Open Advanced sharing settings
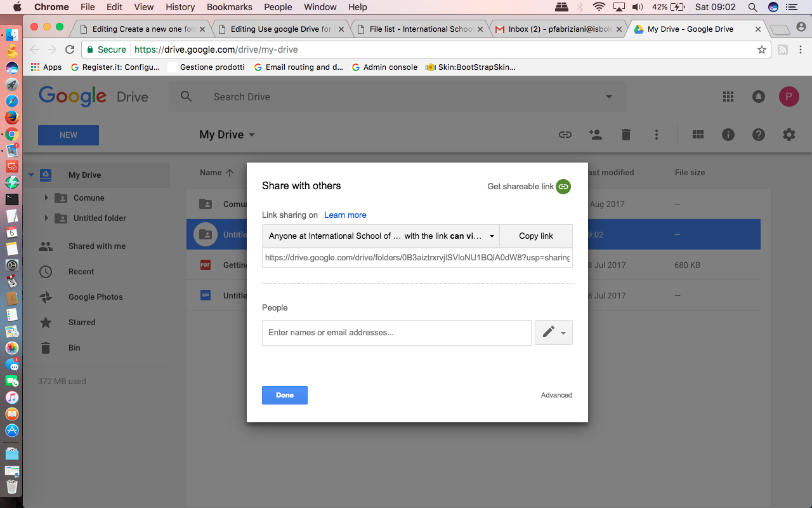This screenshot has width=812, height=508. (556, 395)
